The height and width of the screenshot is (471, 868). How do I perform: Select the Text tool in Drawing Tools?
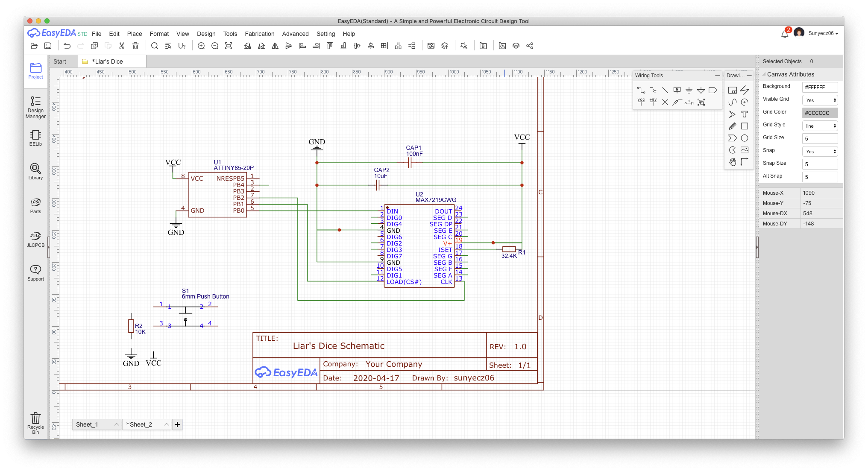(745, 114)
